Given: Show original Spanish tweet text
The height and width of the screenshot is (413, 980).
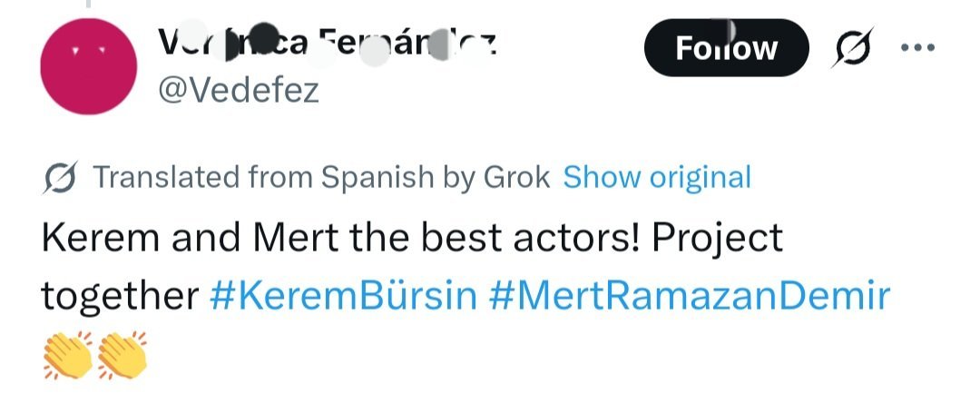Looking at the screenshot, I should pyautogui.click(x=657, y=177).
